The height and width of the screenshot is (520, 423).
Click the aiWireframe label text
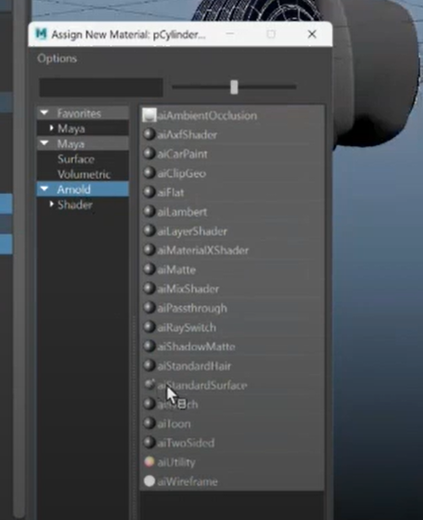click(x=187, y=482)
